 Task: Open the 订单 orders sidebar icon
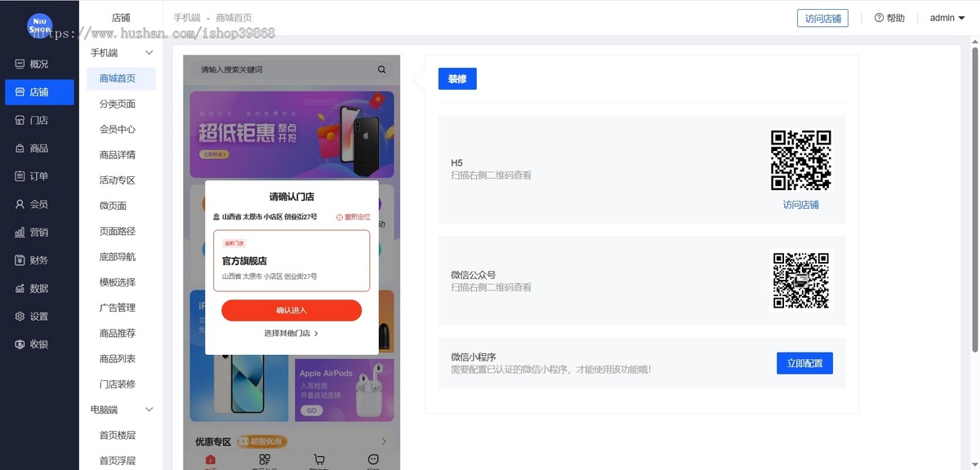tap(20, 176)
